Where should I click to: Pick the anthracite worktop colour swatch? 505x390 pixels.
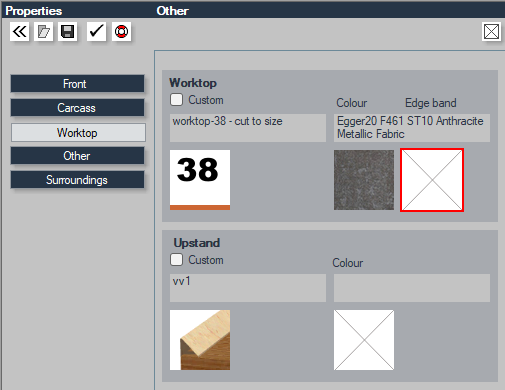click(364, 180)
